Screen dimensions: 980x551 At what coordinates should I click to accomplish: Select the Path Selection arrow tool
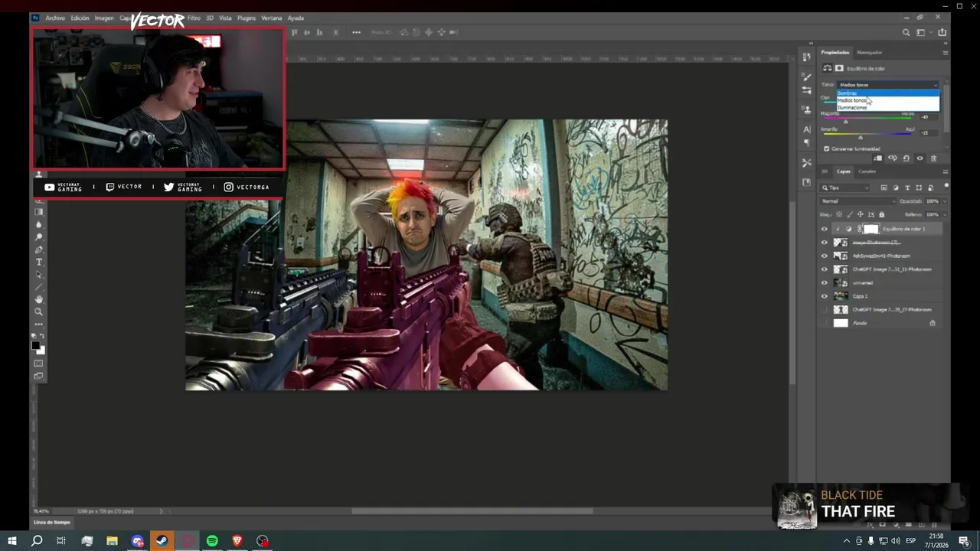38,275
